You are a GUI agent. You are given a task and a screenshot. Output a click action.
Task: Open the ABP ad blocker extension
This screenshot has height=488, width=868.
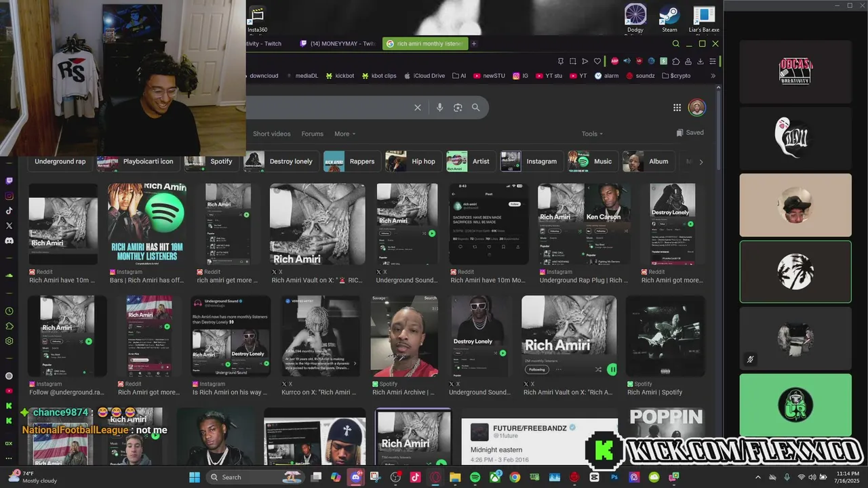pyautogui.click(x=615, y=61)
